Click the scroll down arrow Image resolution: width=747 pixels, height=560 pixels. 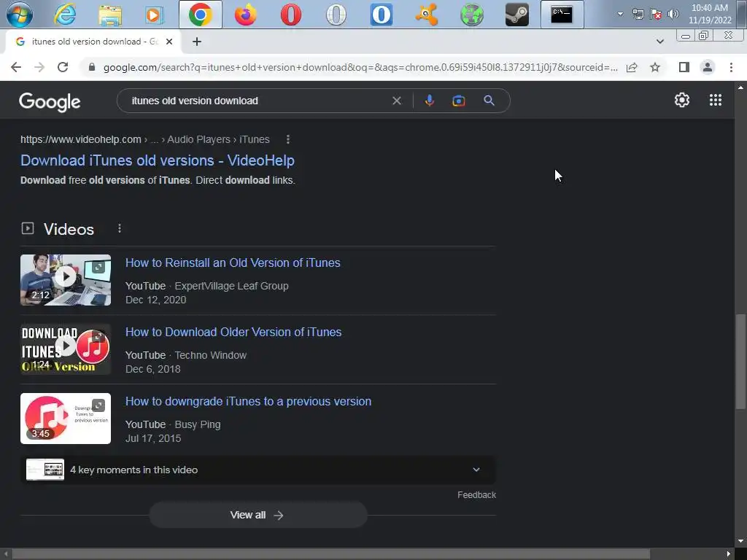pyautogui.click(x=740, y=541)
